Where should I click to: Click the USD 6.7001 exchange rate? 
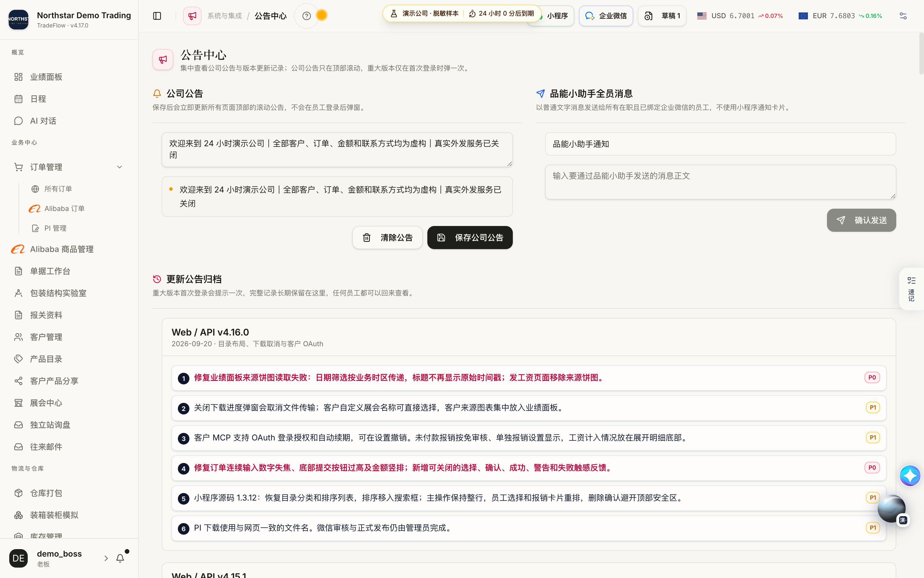(x=739, y=16)
